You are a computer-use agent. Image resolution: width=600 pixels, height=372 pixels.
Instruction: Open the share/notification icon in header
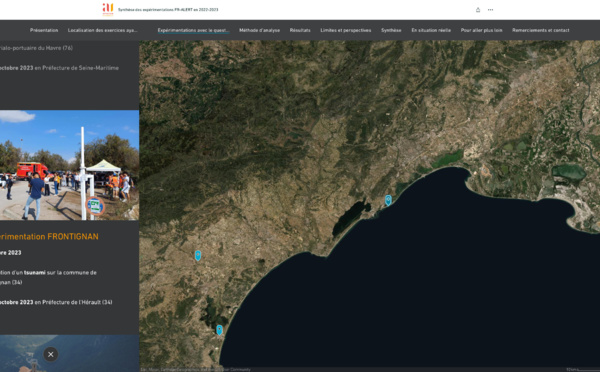[478, 10]
